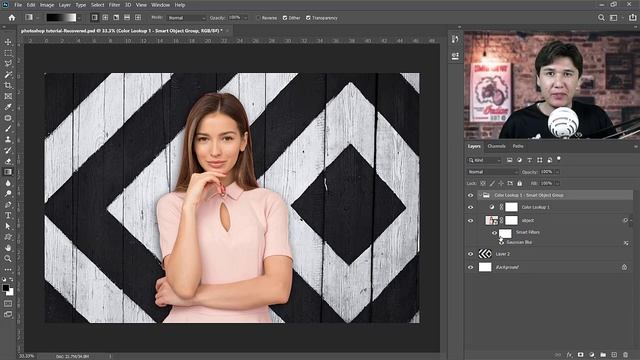640x360 pixels.
Task: Click the foreground color swatch
Action: point(6,288)
